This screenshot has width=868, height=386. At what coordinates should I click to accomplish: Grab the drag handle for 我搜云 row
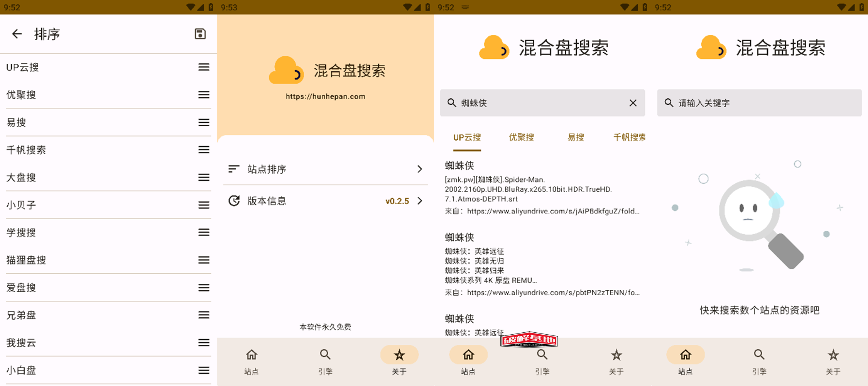point(204,342)
